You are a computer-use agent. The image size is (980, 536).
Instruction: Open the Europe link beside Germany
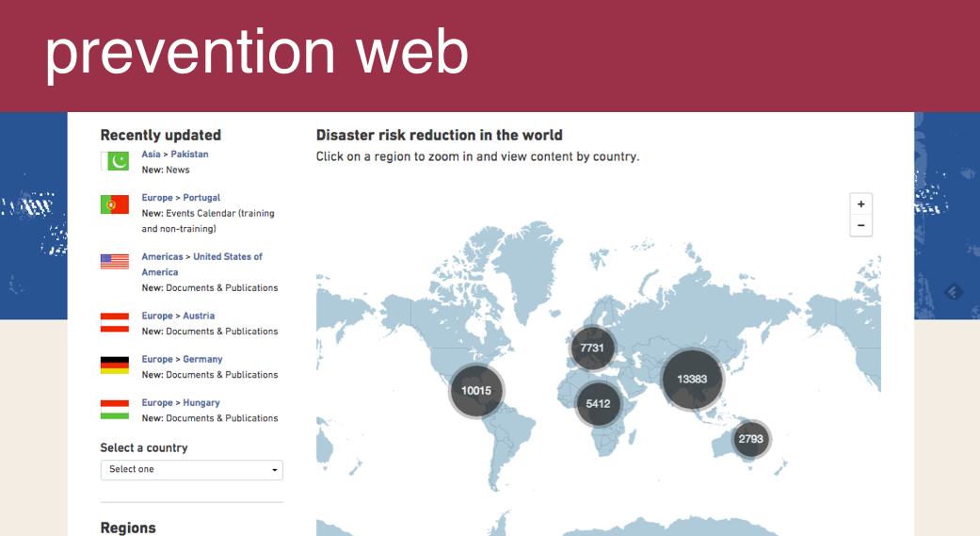point(157,359)
